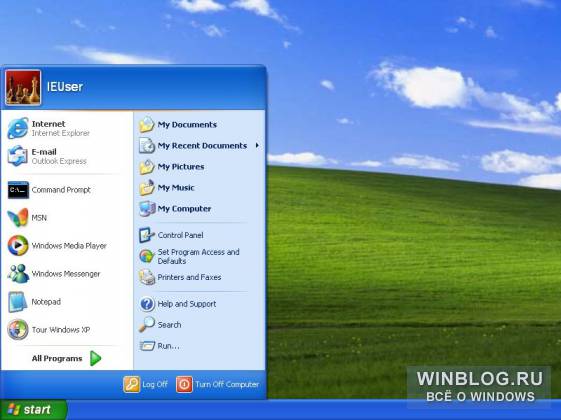561x420 pixels.
Task: Choose Control Panel text entry
Action: (x=180, y=235)
